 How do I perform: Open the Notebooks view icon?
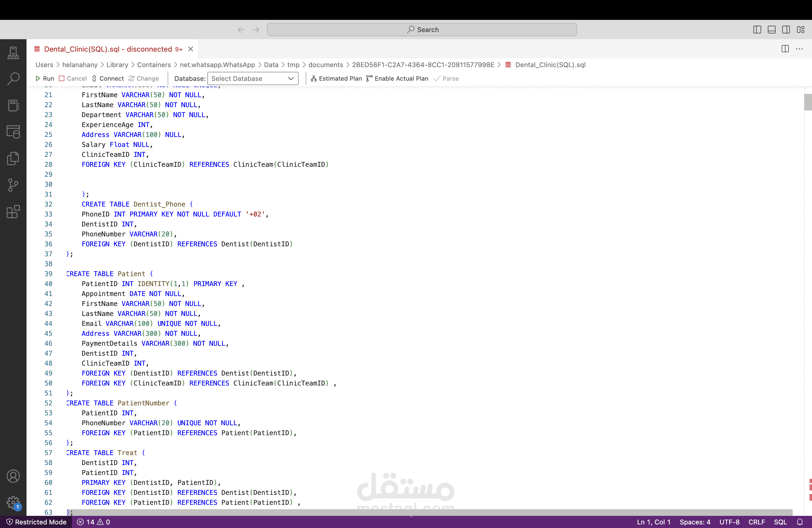(13, 105)
